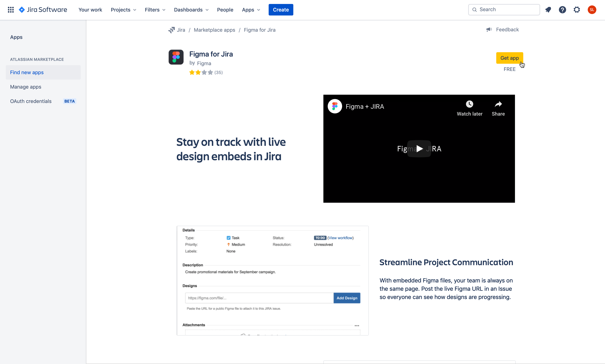The height and width of the screenshot is (364, 605).
Task: Click the star rating for Figma for Jira
Action: coord(201,72)
